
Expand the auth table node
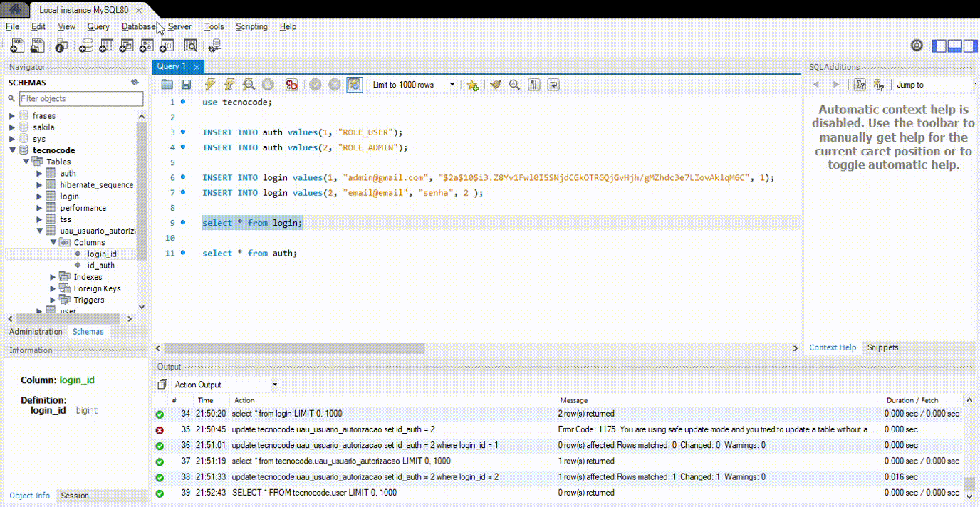[39, 173]
